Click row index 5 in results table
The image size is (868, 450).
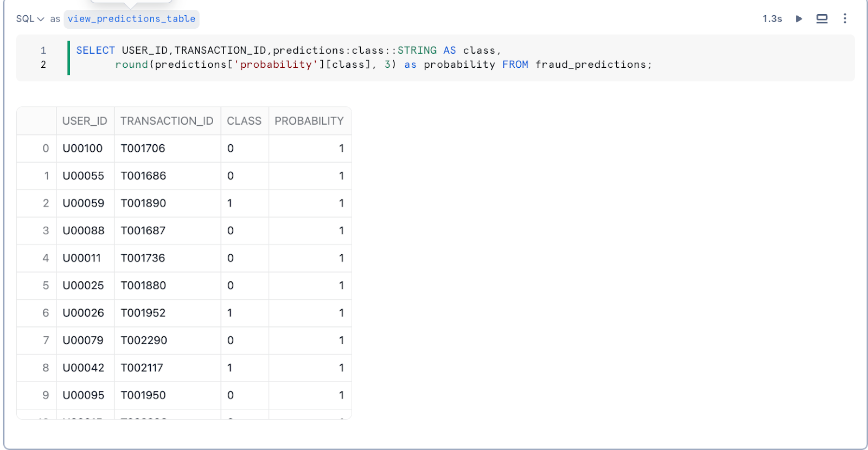click(46, 286)
